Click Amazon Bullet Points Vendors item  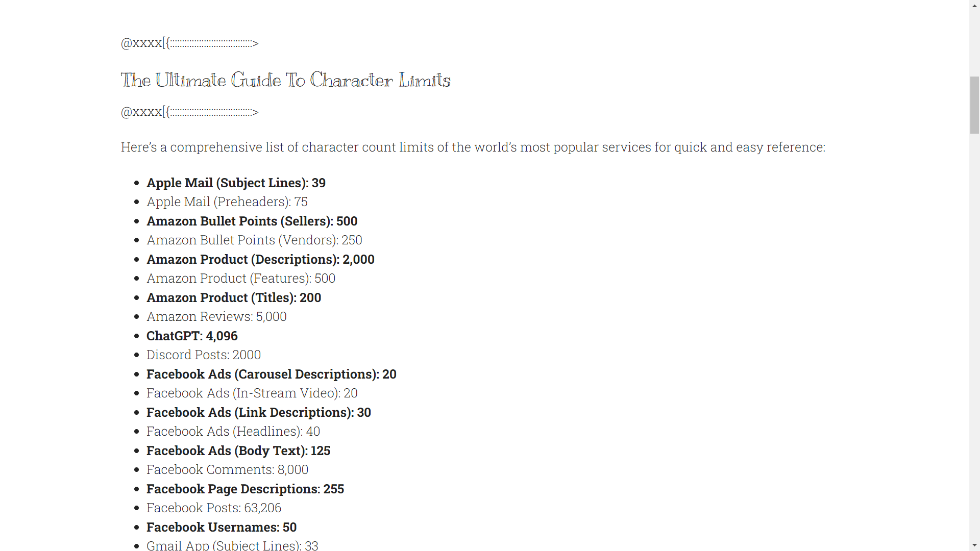pos(254,240)
